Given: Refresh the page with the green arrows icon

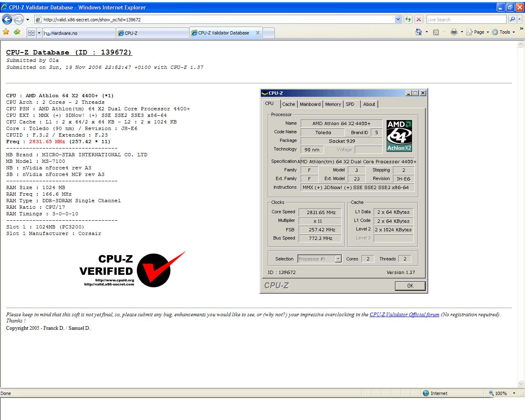Looking at the screenshot, I should pos(408,19).
